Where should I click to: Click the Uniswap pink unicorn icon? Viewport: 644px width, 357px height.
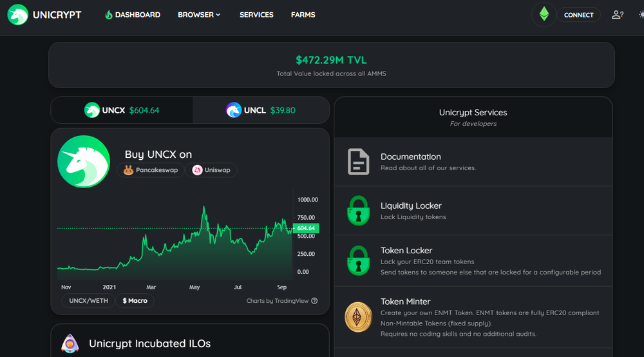[x=197, y=170]
